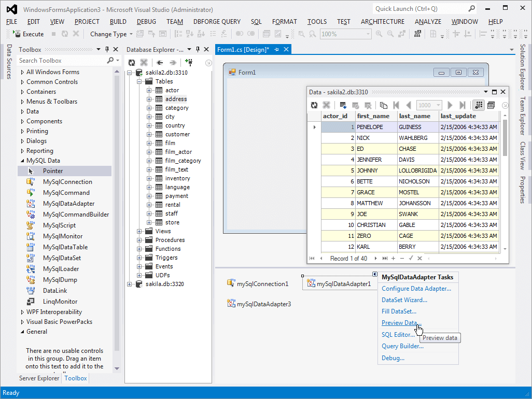Go to next page in Data window
This screenshot has height=399, width=532.
pos(450,105)
